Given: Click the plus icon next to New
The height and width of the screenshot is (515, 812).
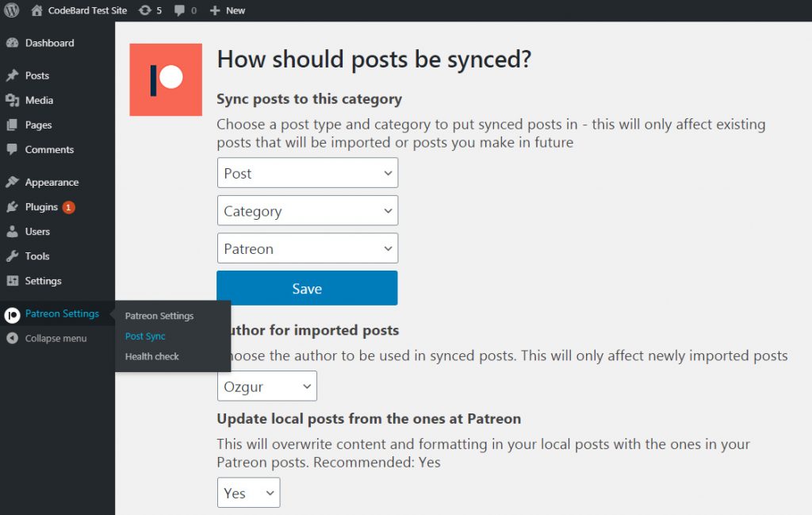Looking at the screenshot, I should (215, 10).
